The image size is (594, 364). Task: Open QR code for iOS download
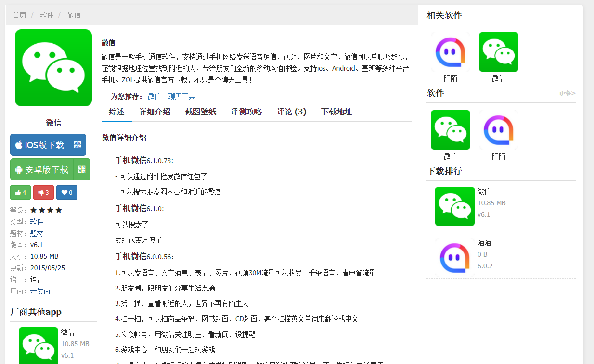pos(77,145)
